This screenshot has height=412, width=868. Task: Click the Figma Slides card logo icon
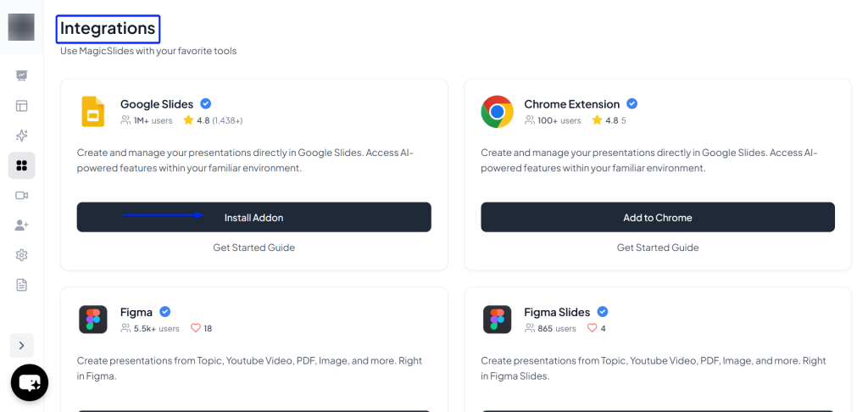click(x=497, y=320)
